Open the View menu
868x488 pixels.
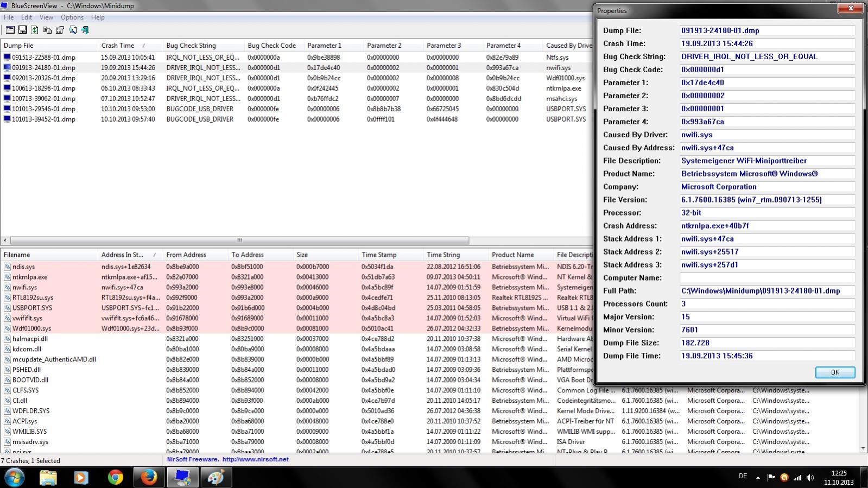pyautogui.click(x=46, y=17)
